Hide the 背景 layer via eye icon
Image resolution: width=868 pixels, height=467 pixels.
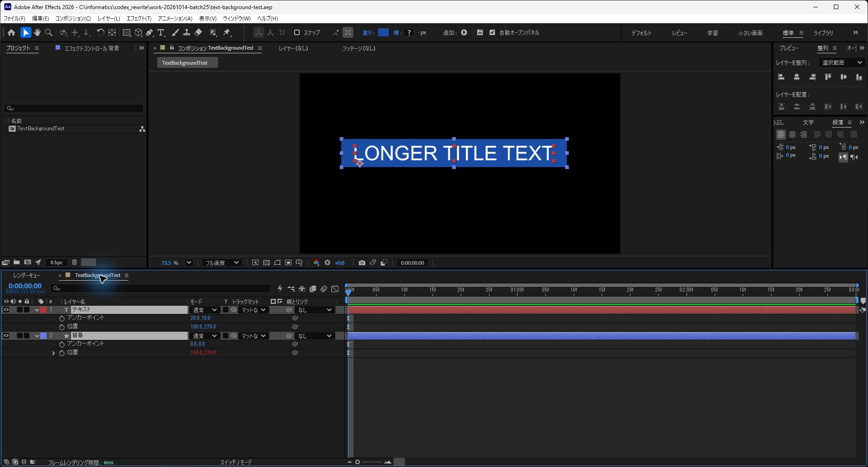(6, 336)
